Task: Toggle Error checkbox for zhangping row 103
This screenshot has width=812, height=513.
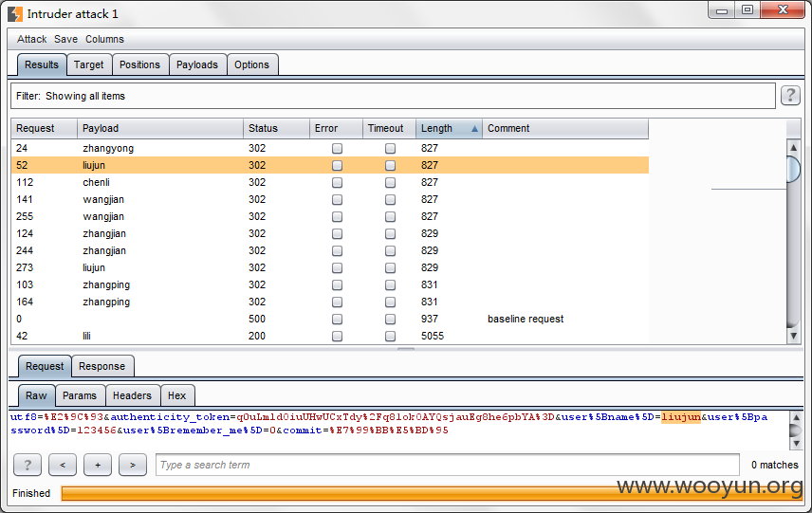Action: click(x=337, y=285)
